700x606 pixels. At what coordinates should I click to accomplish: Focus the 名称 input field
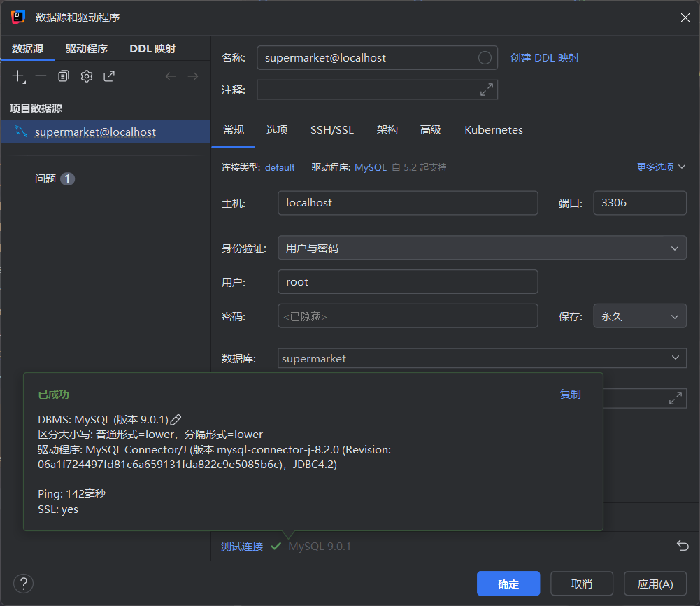tap(377, 57)
